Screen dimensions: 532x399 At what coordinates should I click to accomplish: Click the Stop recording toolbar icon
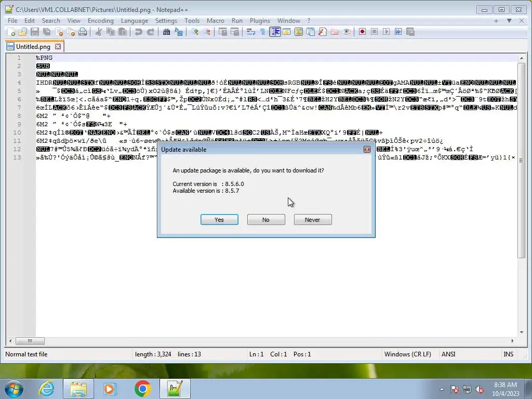[374, 32]
